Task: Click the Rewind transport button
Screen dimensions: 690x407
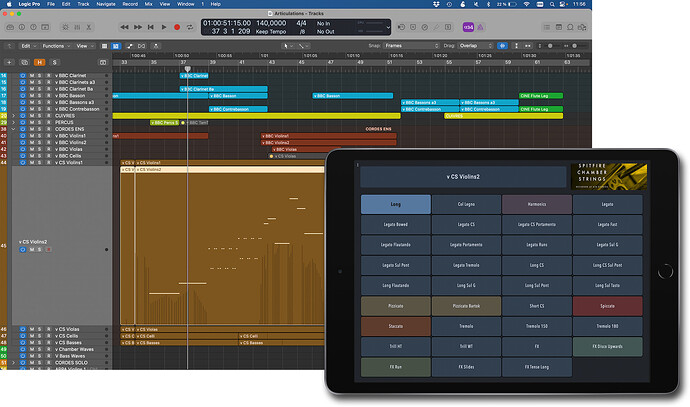Action: (x=123, y=26)
